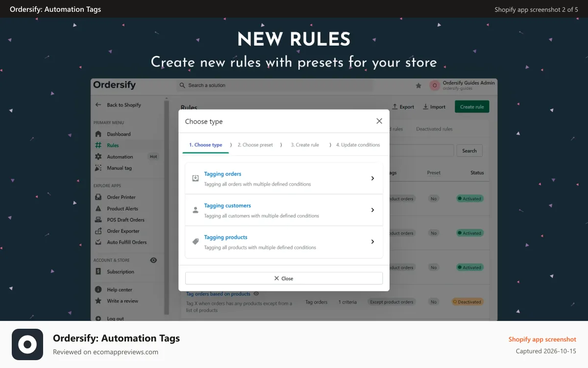This screenshot has height=368, width=588.
Task: Click the Back to Shopify arrow icon
Action: pyautogui.click(x=98, y=105)
